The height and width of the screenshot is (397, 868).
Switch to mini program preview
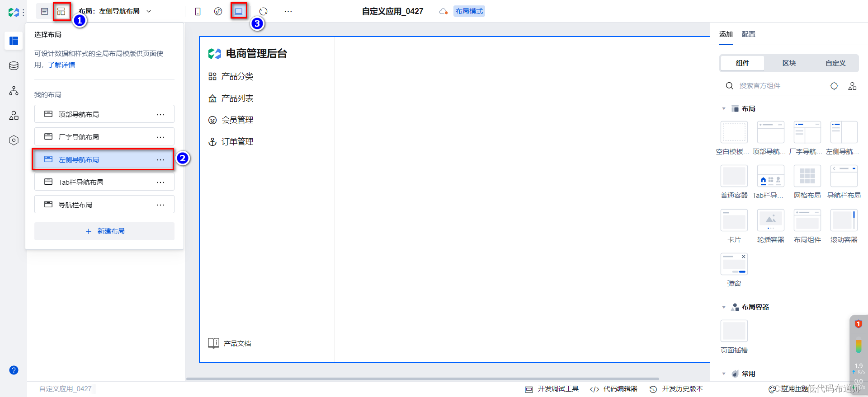click(218, 11)
